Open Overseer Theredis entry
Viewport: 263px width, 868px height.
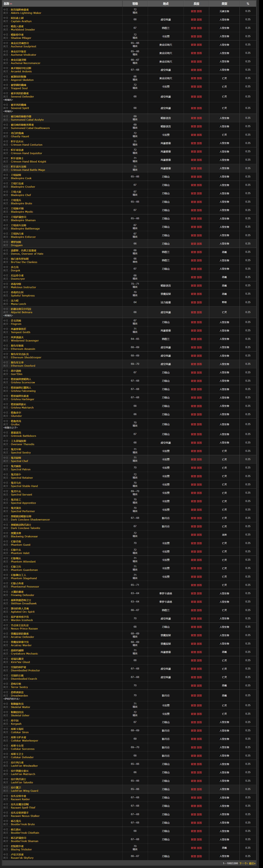(x=23, y=444)
